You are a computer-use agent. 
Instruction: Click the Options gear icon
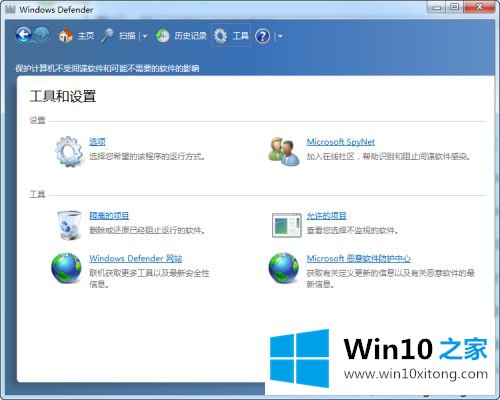point(69,151)
